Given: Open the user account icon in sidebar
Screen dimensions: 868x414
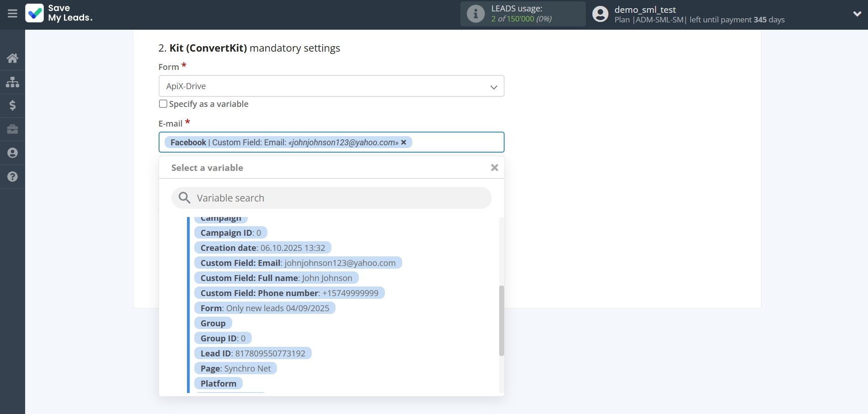Looking at the screenshot, I should (12, 153).
